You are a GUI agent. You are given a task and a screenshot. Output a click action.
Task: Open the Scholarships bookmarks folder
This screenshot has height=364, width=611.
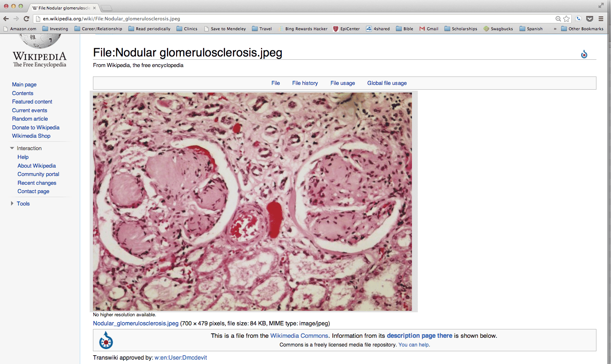tap(461, 29)
